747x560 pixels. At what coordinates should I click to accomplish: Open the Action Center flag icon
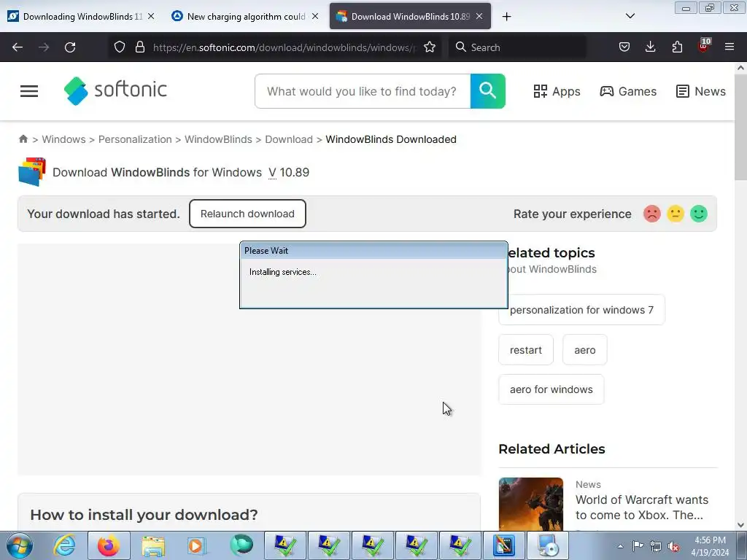click(638, 546)
